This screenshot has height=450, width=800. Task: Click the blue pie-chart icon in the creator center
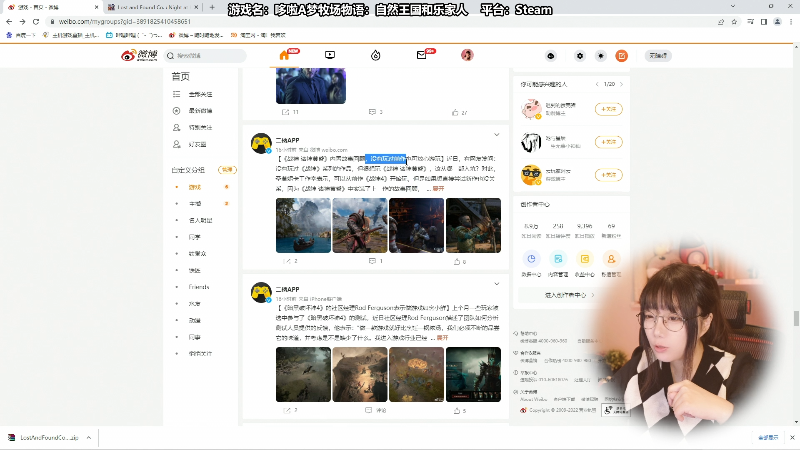(x=531, y=259)
